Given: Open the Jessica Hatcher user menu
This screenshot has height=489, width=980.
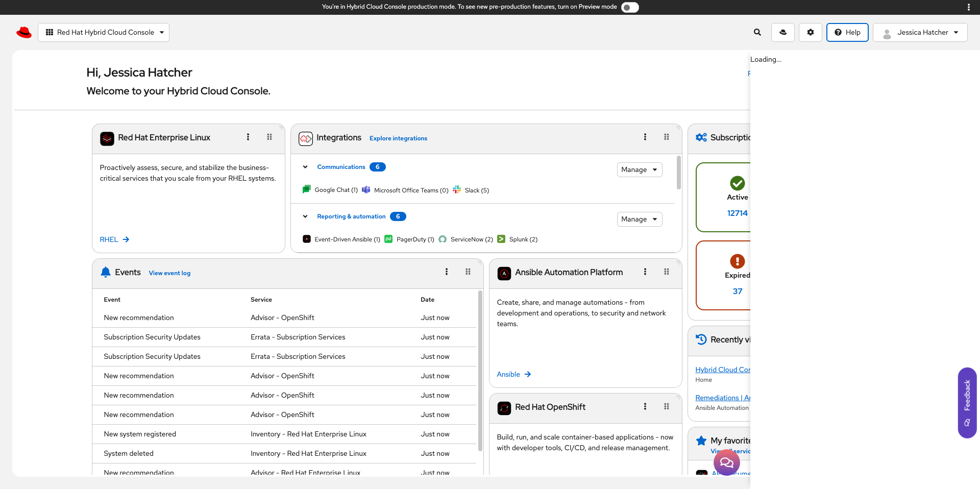Looking at the screenshot, I should click(x=920, y=32).
